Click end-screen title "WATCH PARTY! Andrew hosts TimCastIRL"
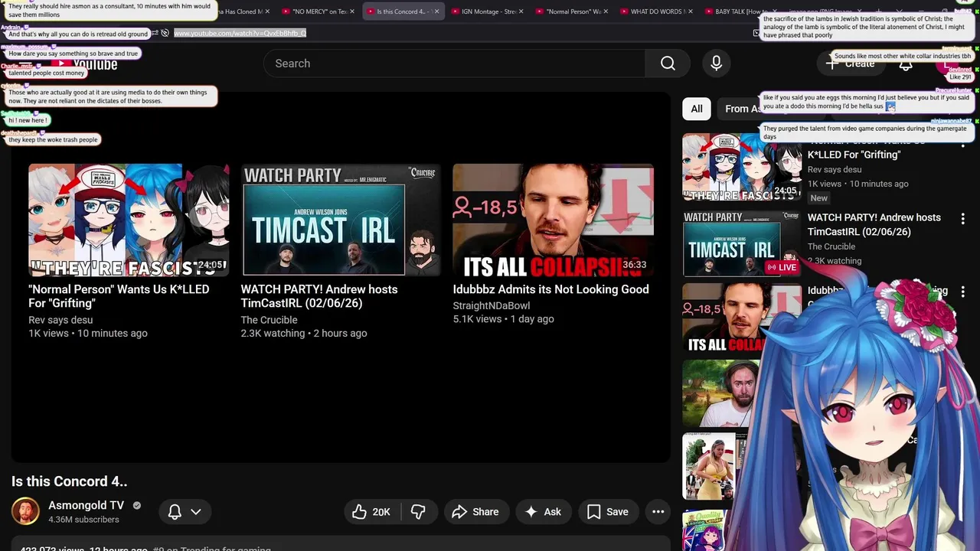Viewport: 980px width, 551px height. tap(319, 296)
